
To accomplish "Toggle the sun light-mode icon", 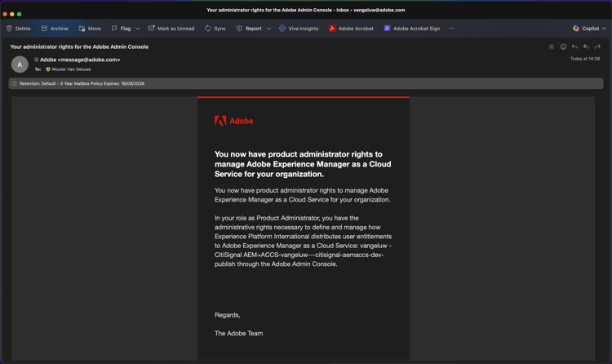I will pos(551,47).
